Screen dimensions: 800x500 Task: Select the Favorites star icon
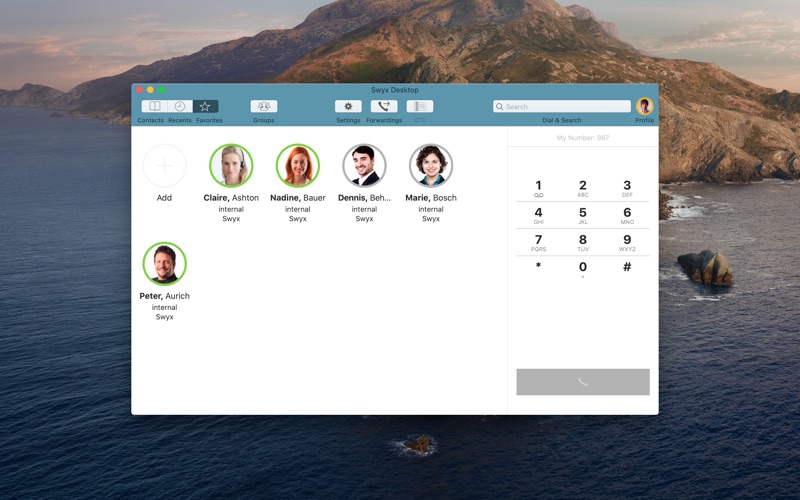205,106
